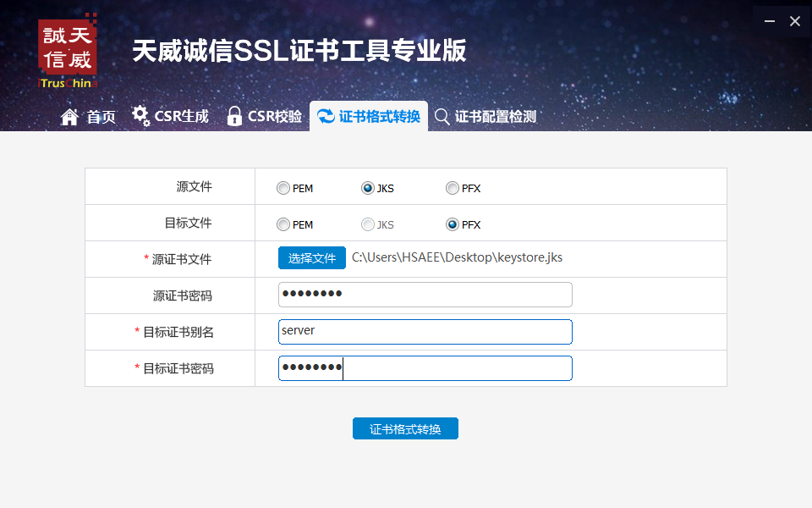Screen dimensions: 812x508
Task: Focus the 源证书密码 password field
Action: pos(425,295)
